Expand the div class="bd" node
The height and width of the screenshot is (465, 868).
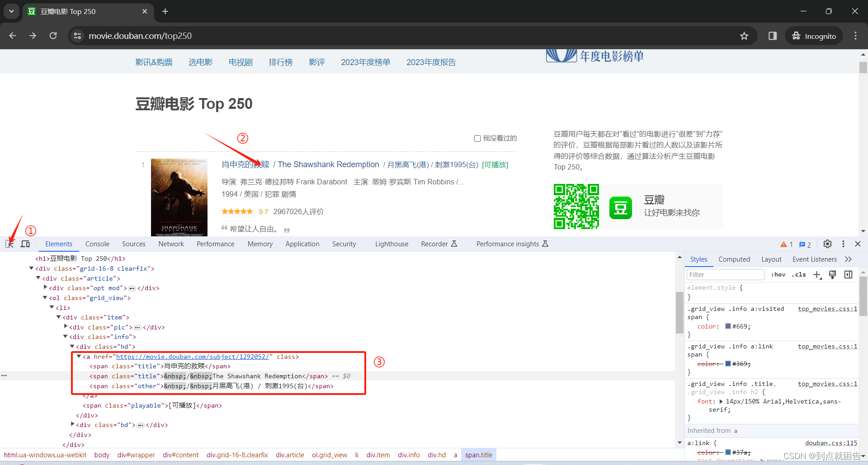click(x=73, y=424)
